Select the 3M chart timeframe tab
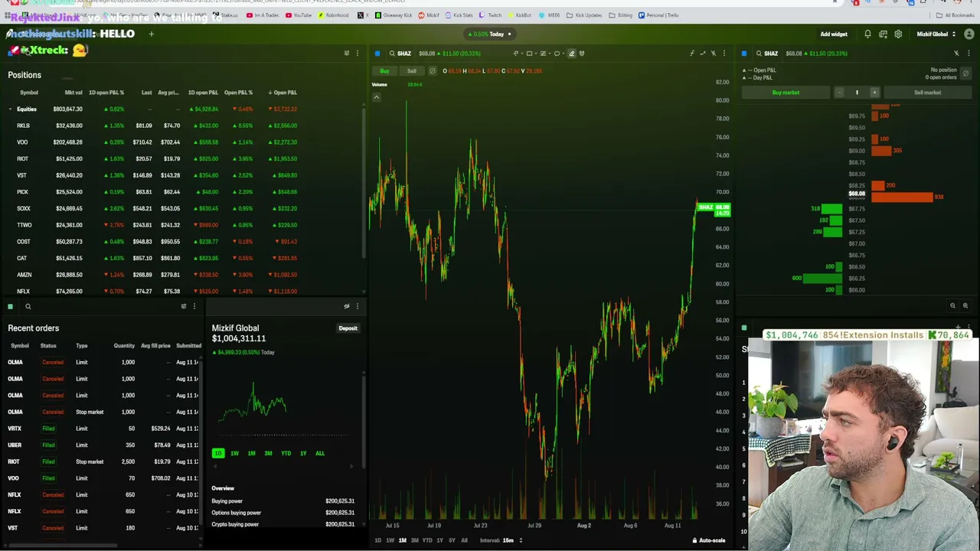Screen dimensions: 980x551 pos(415,540)
